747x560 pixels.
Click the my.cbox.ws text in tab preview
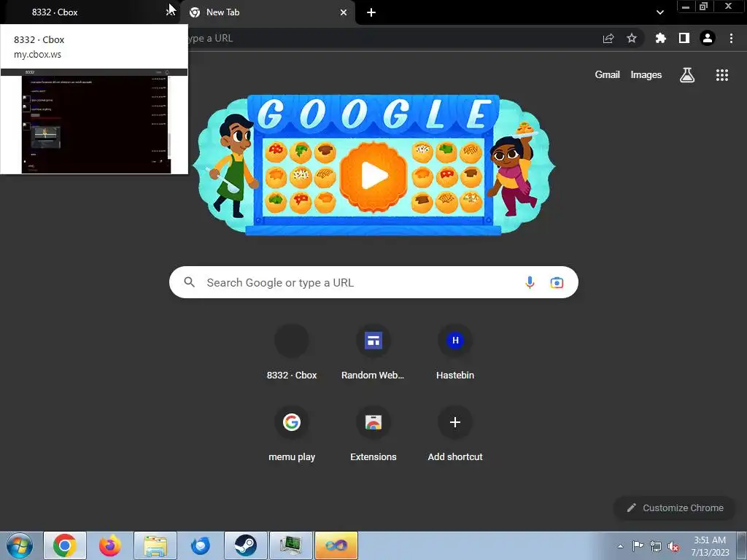tap(38, 55)
